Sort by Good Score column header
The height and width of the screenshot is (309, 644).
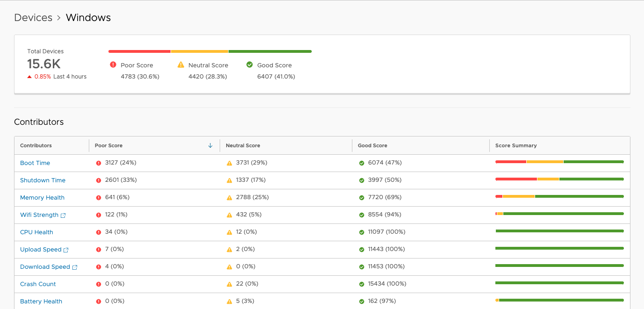point(372,145)
